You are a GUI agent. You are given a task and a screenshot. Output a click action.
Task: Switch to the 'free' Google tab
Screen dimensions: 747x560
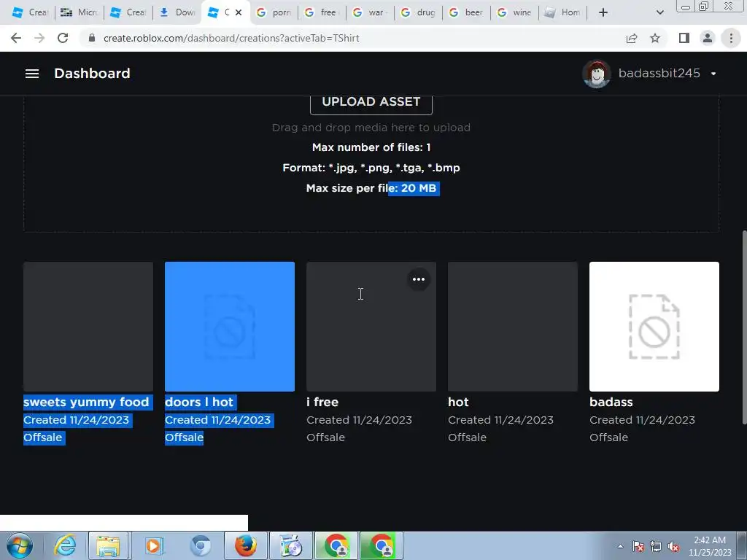click(x=322, y=12)
